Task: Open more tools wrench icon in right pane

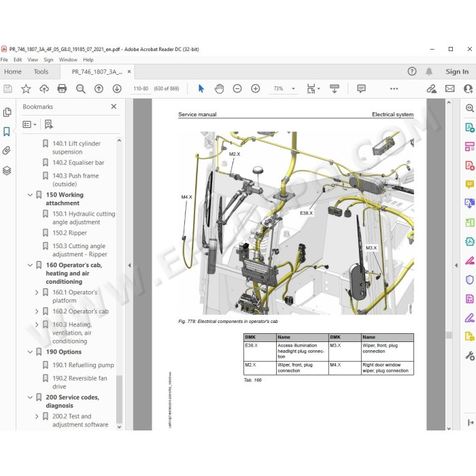Action: click(x=470, y=356)
